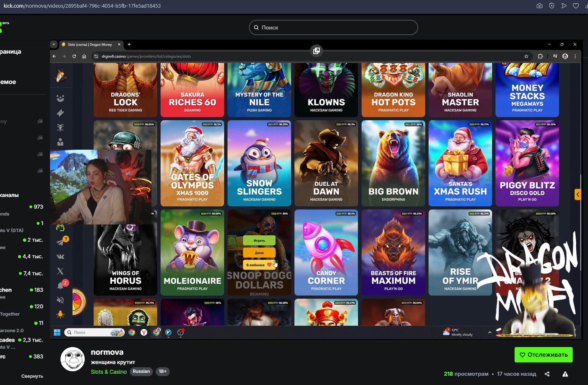Click Демо on Snoop Dogg Dollars
Viewport: 588px width, 385px height.
click(259, 253)
